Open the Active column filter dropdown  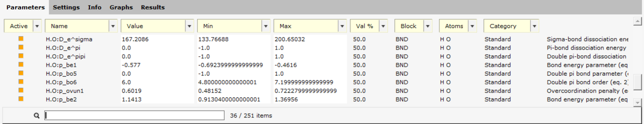(x=37, y=26)
